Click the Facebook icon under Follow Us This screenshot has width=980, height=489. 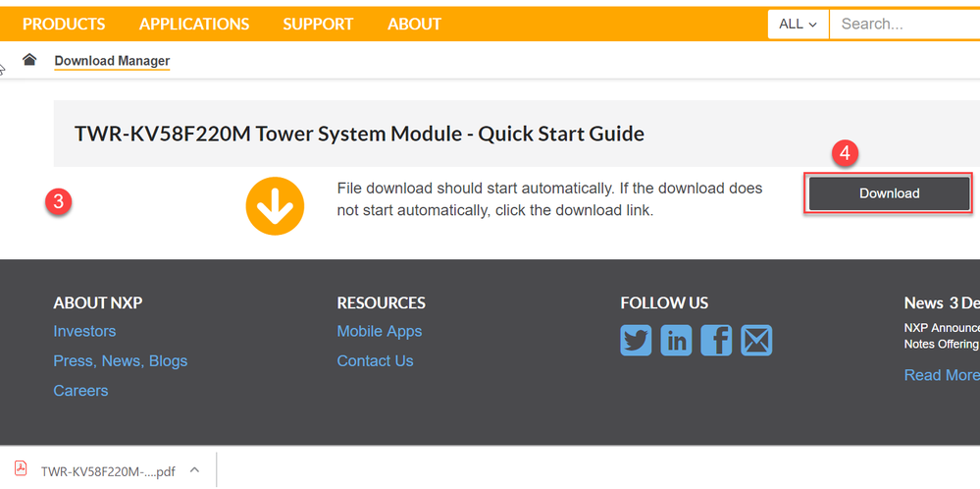716,340
